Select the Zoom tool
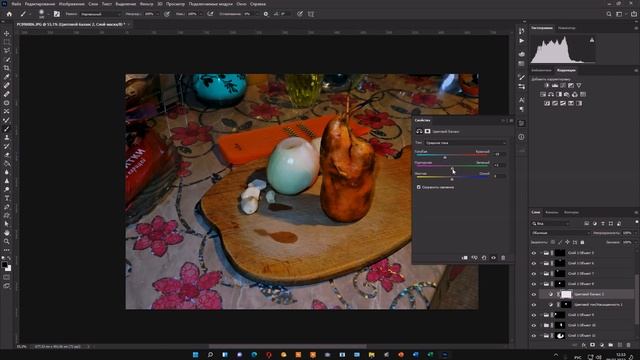 [x=7, y=241]
